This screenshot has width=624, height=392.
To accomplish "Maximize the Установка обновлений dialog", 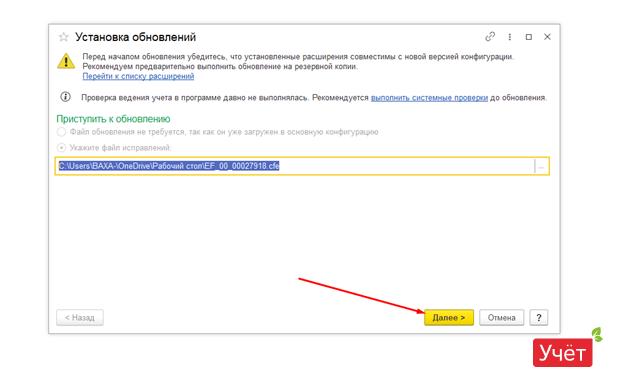I will pos(528,37).
